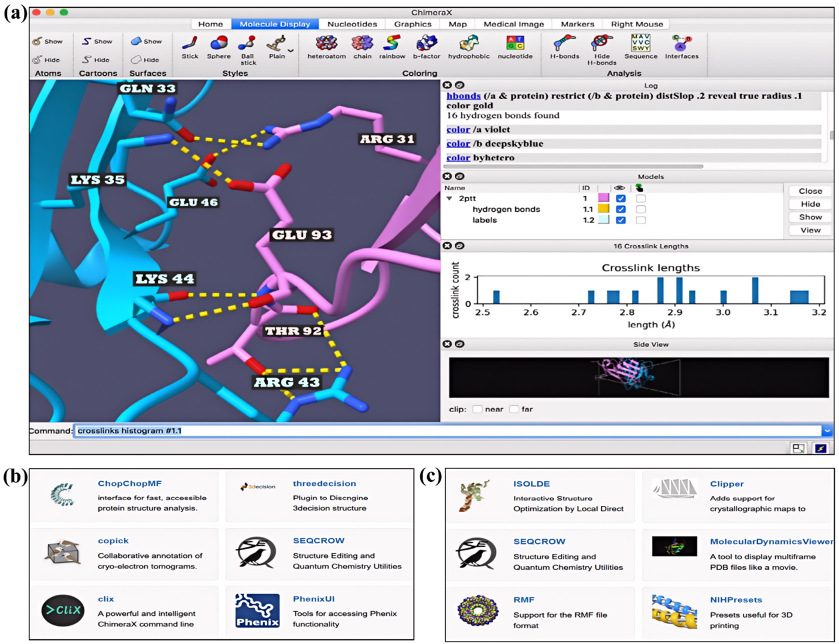Color by b-factor
Screen dimensions: 839x644
pyautogui.click(x=426, y=43)
